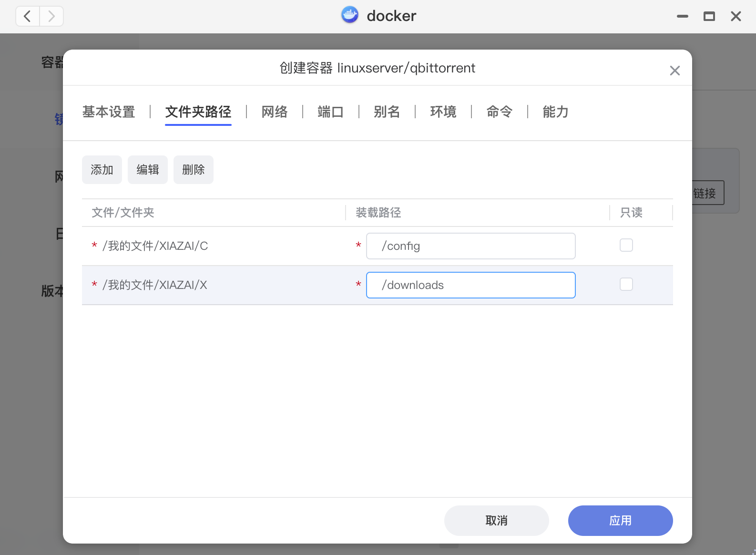
Task: Go forward with the right arrow button
Action: (51, 16)
